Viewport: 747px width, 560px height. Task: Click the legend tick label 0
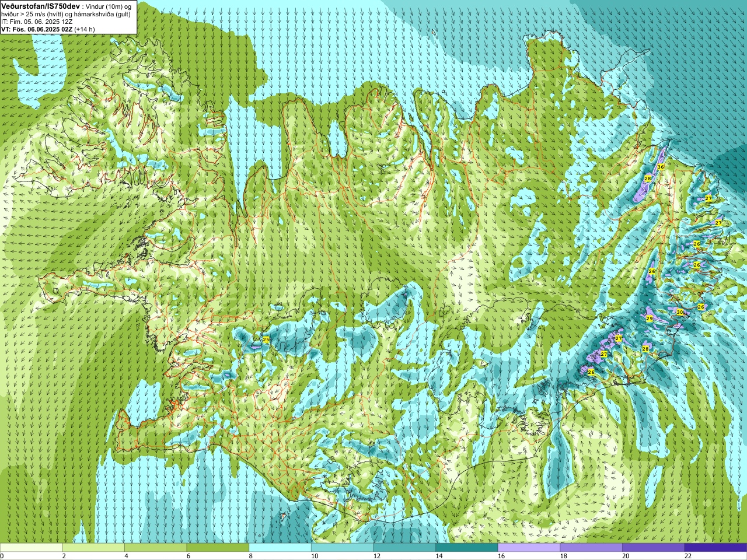tap(2, 556)
